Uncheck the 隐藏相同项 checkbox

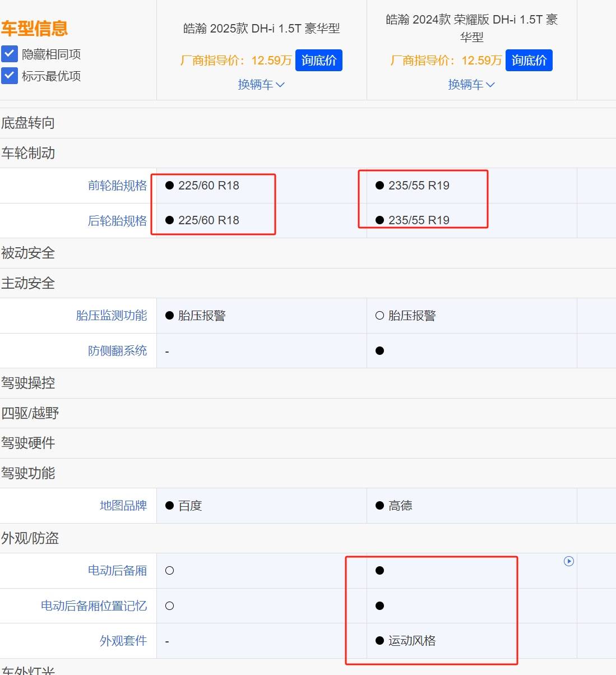(x=10, y=54)
